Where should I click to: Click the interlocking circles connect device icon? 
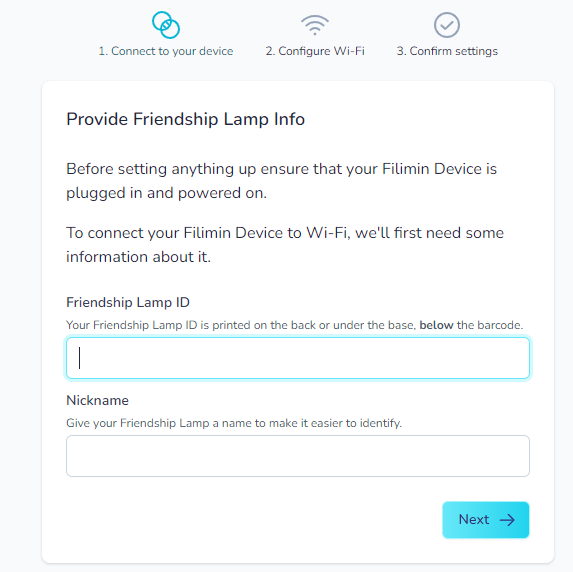[166, 25]
